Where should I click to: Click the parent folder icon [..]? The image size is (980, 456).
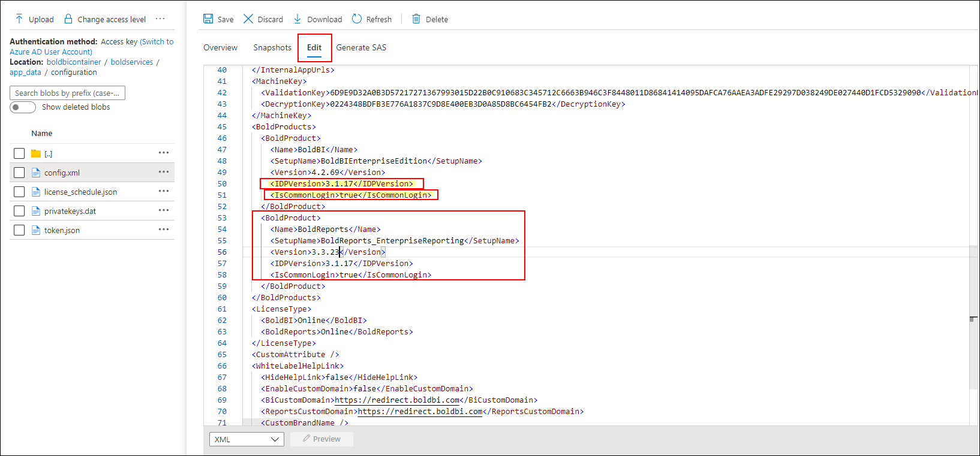coord(36,153)
